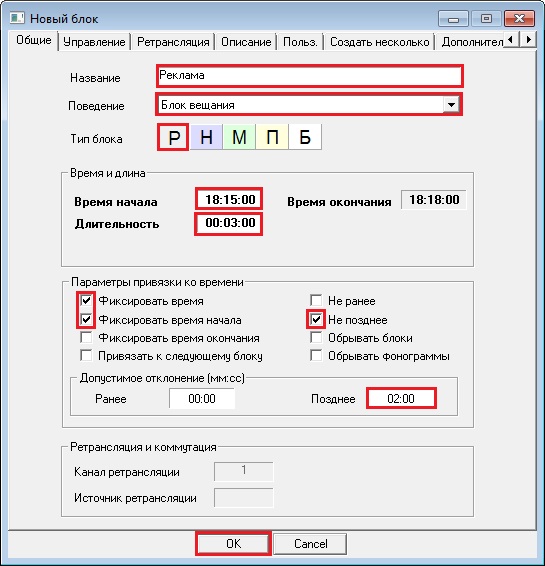
Task: Open the Ретрансляция tab
Action: (173, 42)
